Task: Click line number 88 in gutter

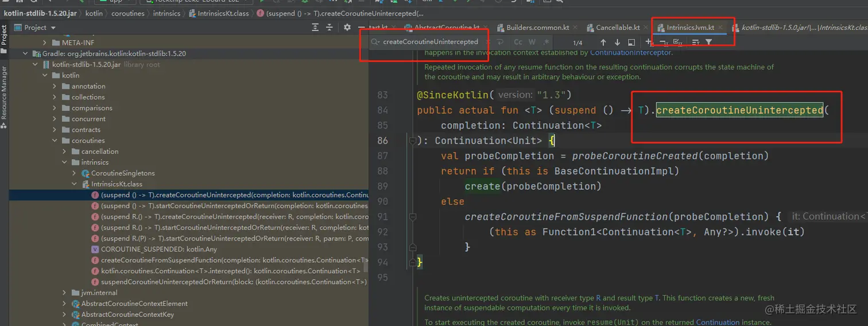Action: pos(382,171)
